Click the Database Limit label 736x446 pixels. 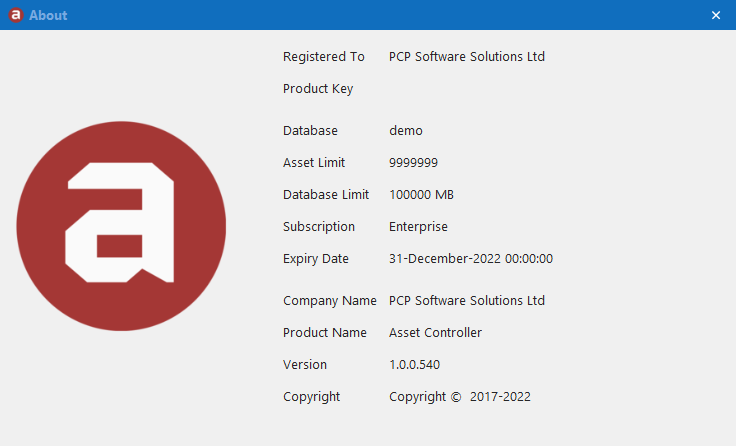[326, 194]
